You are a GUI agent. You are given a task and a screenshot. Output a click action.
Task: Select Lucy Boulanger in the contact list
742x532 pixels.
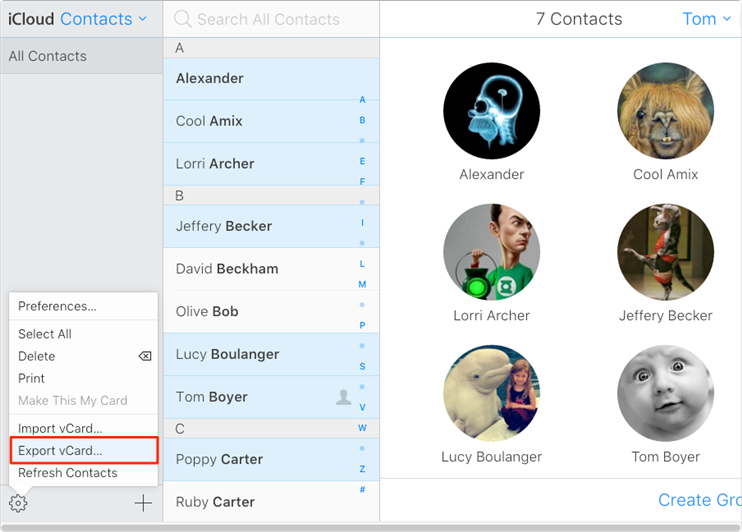pos(271,355)
